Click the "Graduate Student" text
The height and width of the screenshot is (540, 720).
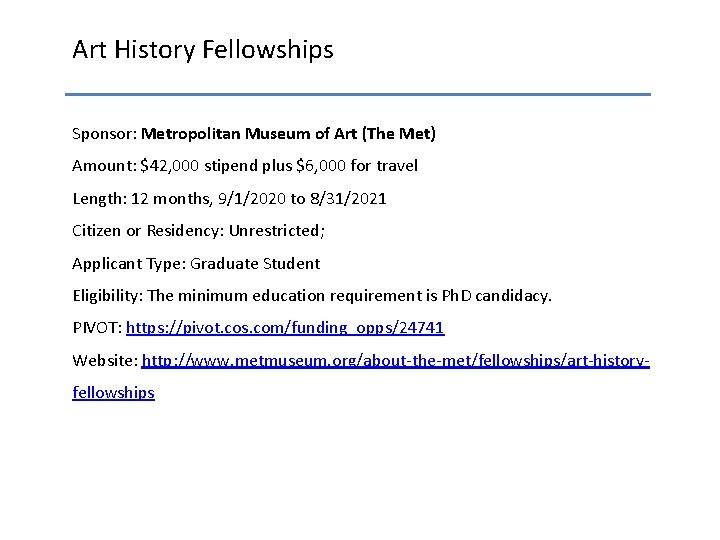(254, 264)
